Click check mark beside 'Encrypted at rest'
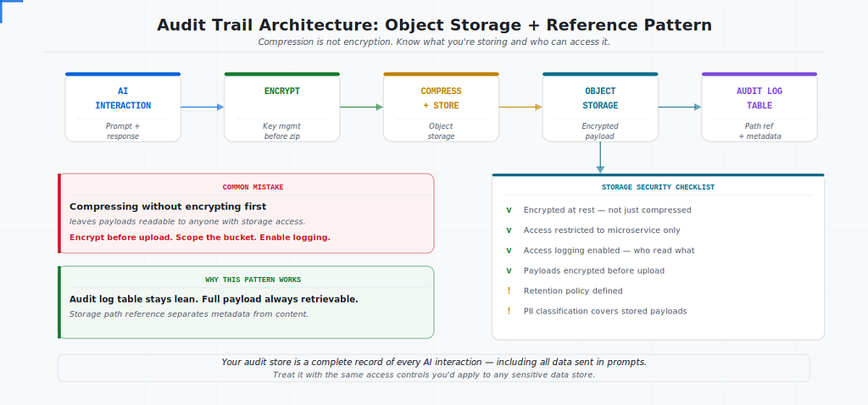The image size is (868, 405). [509, 210]
